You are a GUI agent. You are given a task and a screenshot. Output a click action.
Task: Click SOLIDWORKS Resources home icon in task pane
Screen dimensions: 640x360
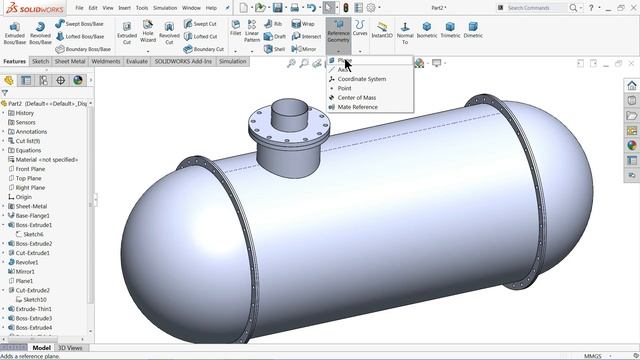click(632, 85)
